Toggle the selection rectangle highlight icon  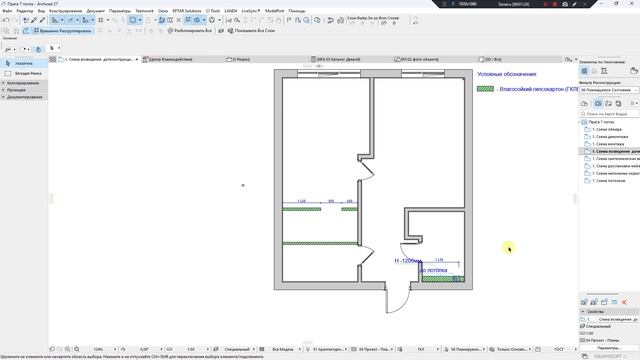coord(133,20)
